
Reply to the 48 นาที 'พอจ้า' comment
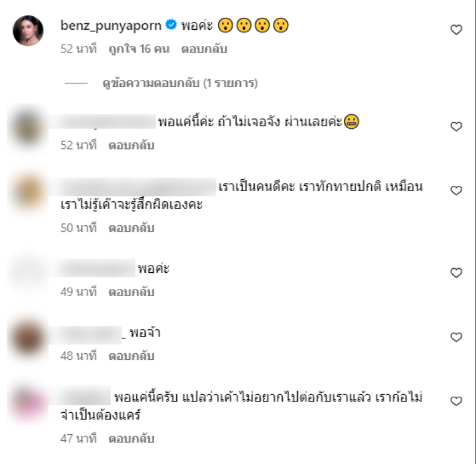pyautogui.click(x=131, y=356)
